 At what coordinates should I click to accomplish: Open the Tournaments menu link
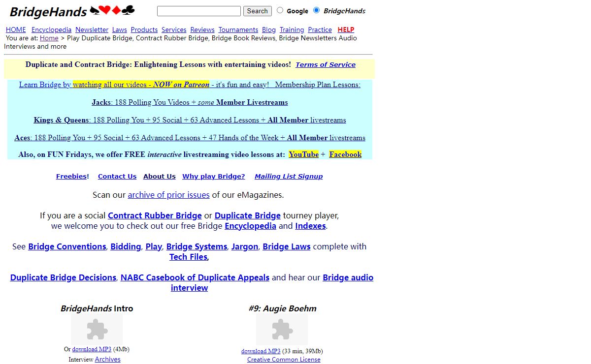[x=238, y=30]
